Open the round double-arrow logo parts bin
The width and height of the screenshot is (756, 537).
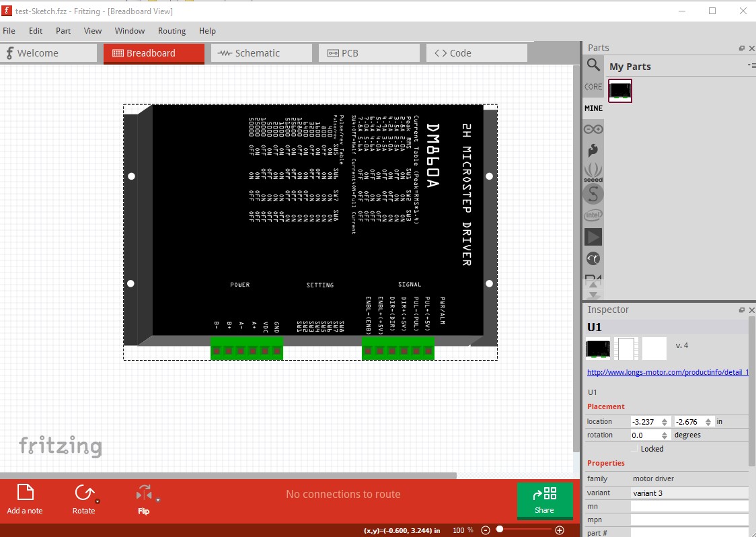[x=593, y=259]
